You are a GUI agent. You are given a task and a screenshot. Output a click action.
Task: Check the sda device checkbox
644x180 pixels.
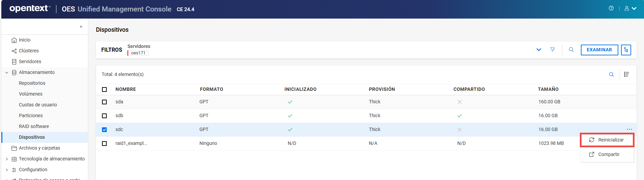click(104, 102)
